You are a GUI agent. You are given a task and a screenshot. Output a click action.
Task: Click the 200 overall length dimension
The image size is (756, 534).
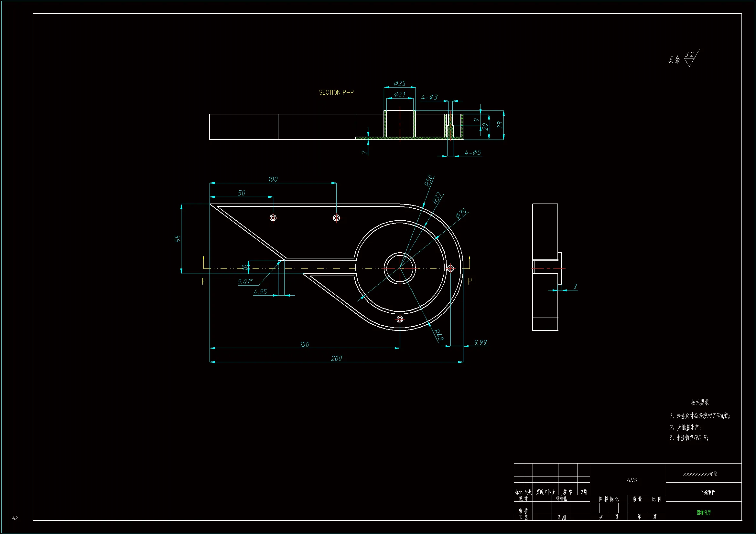[x=336, y=358]
